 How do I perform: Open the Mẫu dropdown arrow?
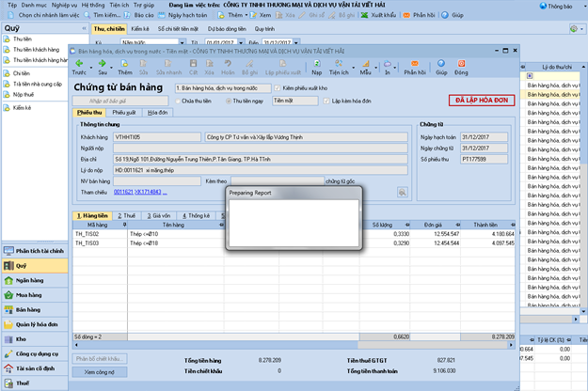tap(375, 68)
